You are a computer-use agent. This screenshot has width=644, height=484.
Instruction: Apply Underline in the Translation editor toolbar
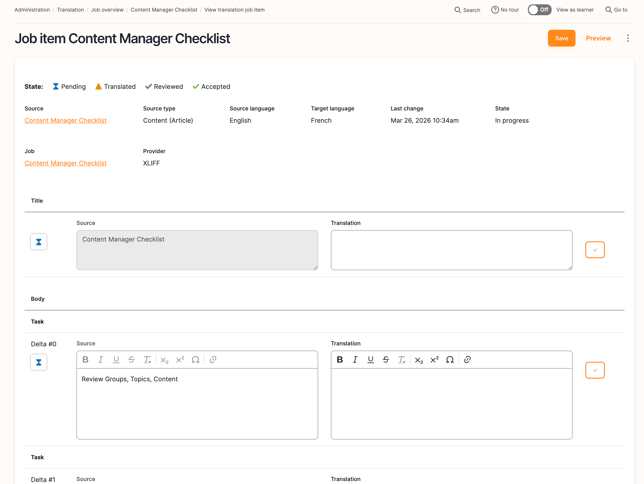pos(371,360)
